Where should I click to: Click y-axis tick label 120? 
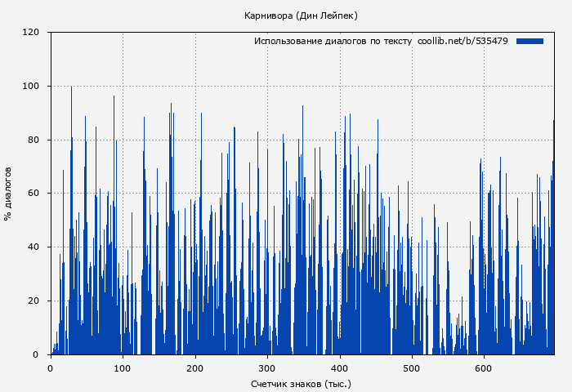(31, 33)
